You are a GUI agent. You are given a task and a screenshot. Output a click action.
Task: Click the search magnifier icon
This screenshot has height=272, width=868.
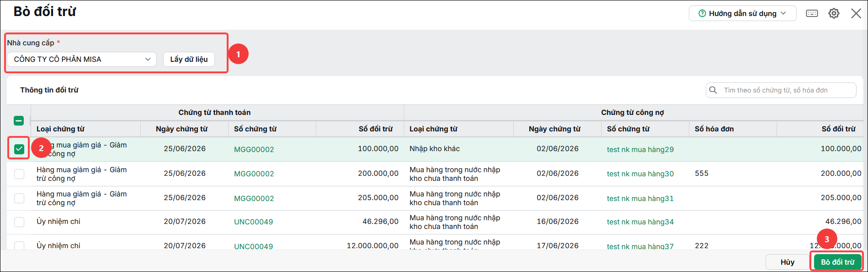pyautogui.click(x=713, y=90)
